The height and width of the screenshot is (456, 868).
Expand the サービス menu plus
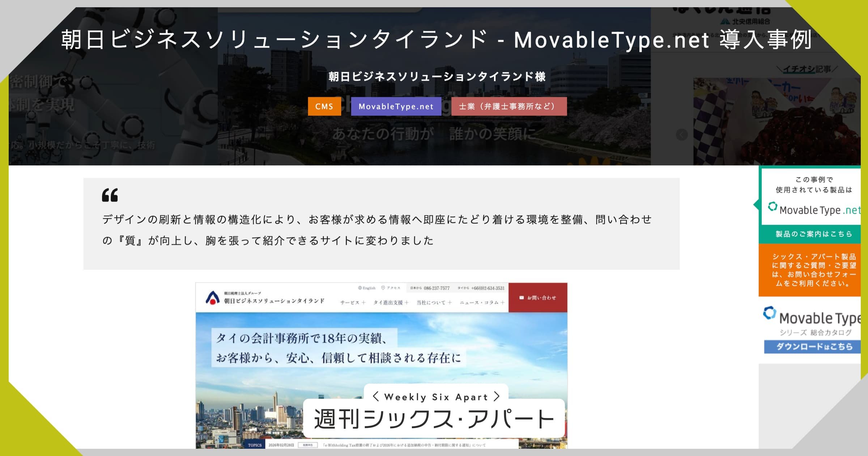[363, 303]
